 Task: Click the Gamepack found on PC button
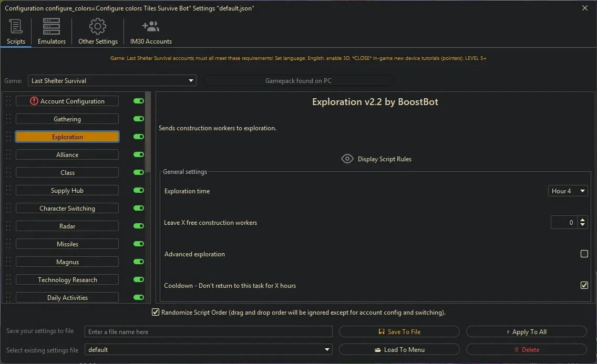point(298,81)
